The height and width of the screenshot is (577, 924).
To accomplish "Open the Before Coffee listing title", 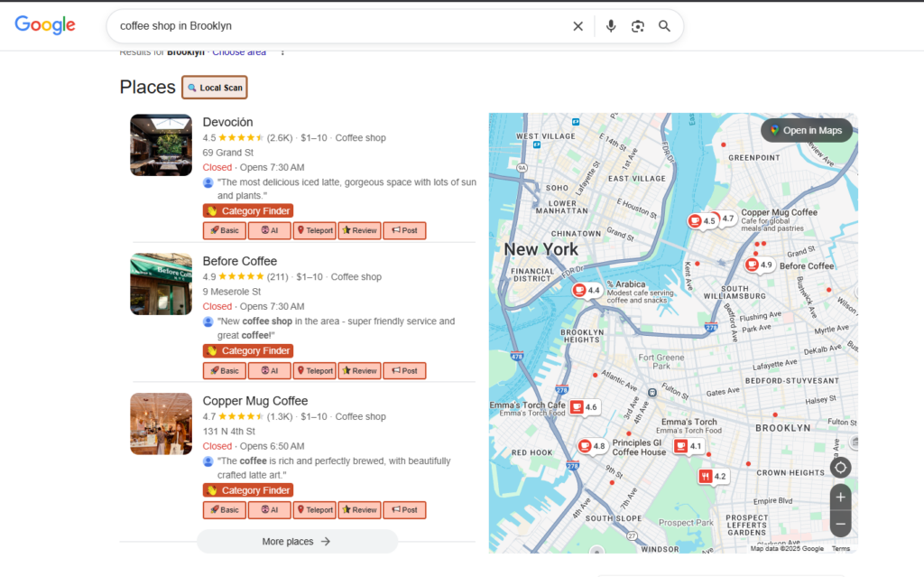I will pos(240,261).
